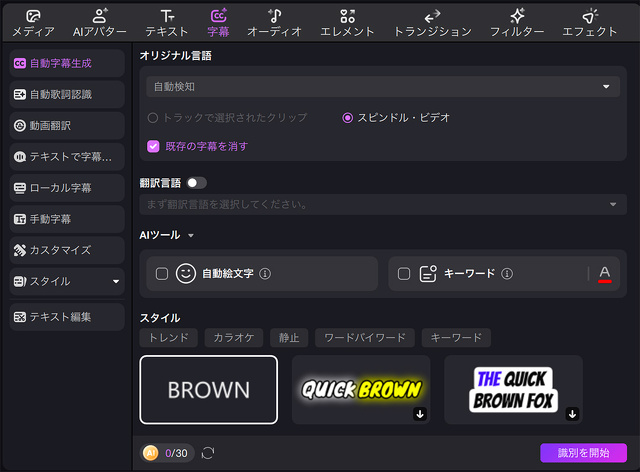The height and width of the screenshot is (472, 640).
Task: Expand the スタイル sidebar dropdown arrow
Action: (116, 281)
